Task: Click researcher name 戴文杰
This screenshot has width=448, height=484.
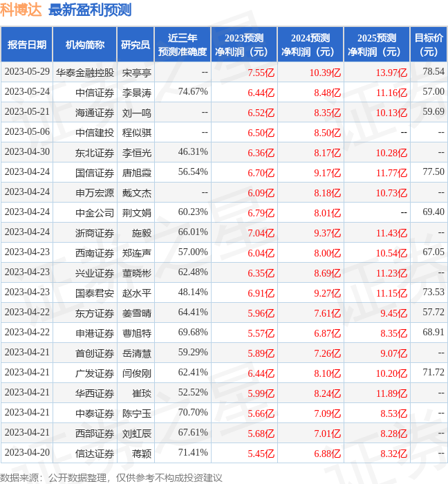Action: coord(137,193)
